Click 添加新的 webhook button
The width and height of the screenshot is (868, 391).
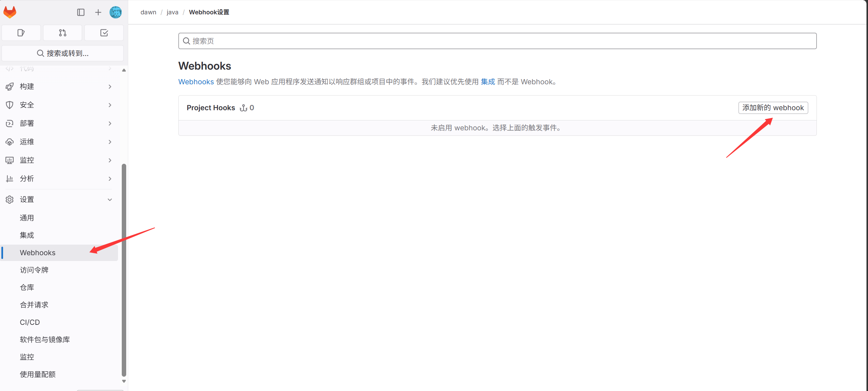[x=773, y=108]
